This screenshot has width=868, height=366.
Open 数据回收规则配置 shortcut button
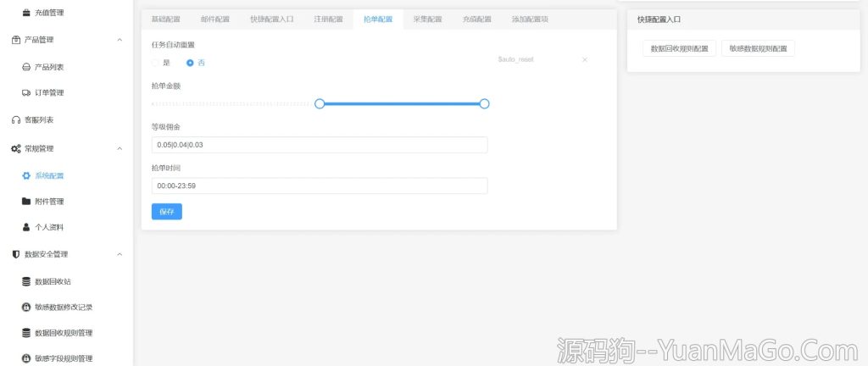click(679, 48)
